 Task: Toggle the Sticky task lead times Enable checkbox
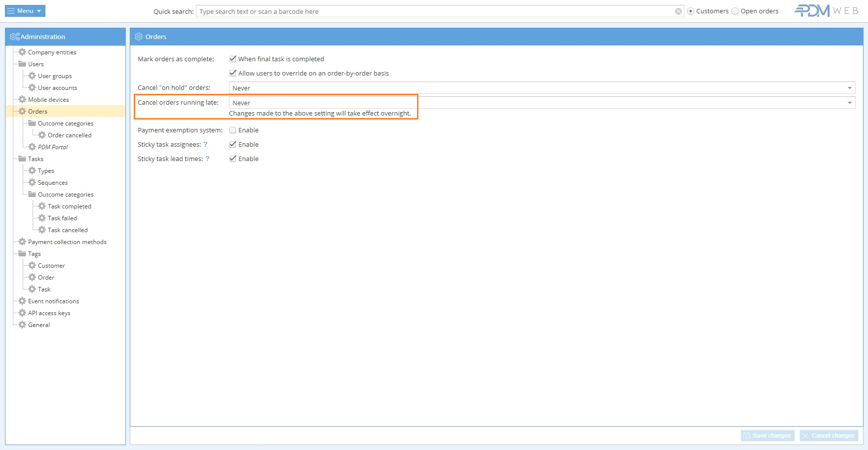233,159
